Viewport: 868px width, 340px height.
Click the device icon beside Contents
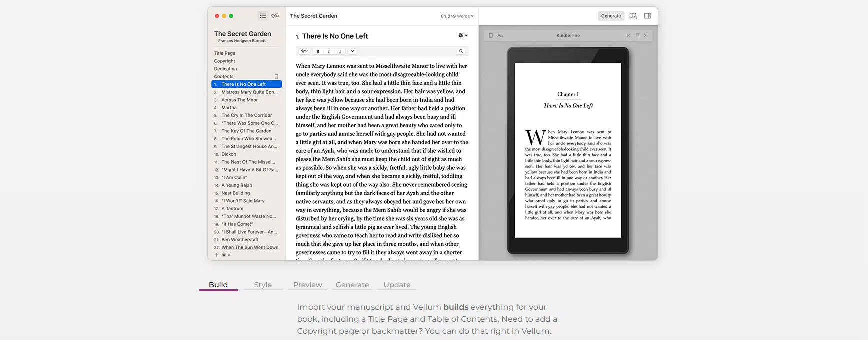click(x=276, y=76)
